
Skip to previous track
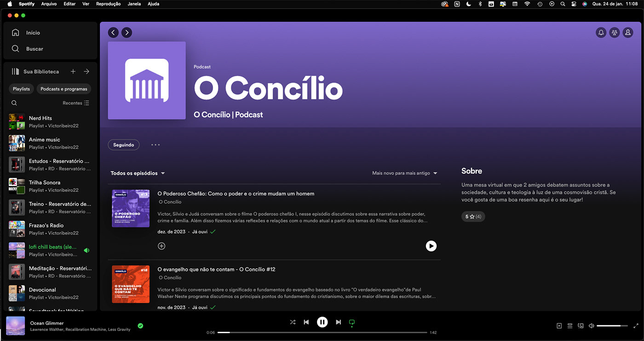[x=306, y=322]
